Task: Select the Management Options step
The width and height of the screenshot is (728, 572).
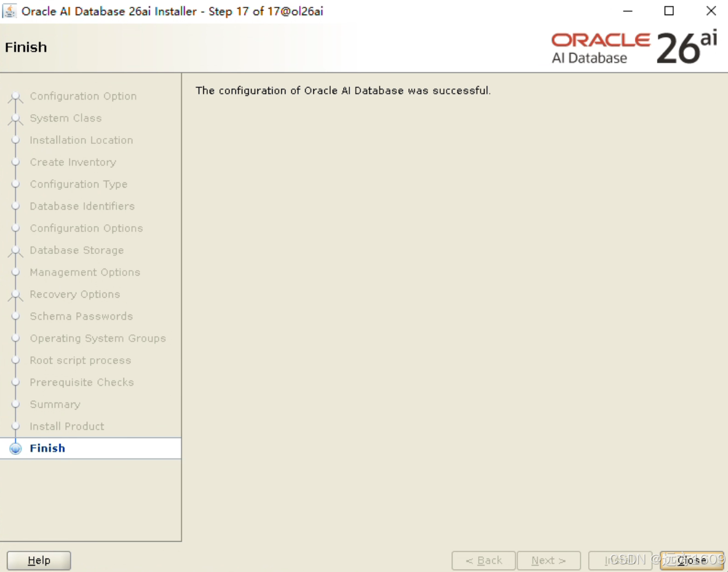Action: coord(85,272)
